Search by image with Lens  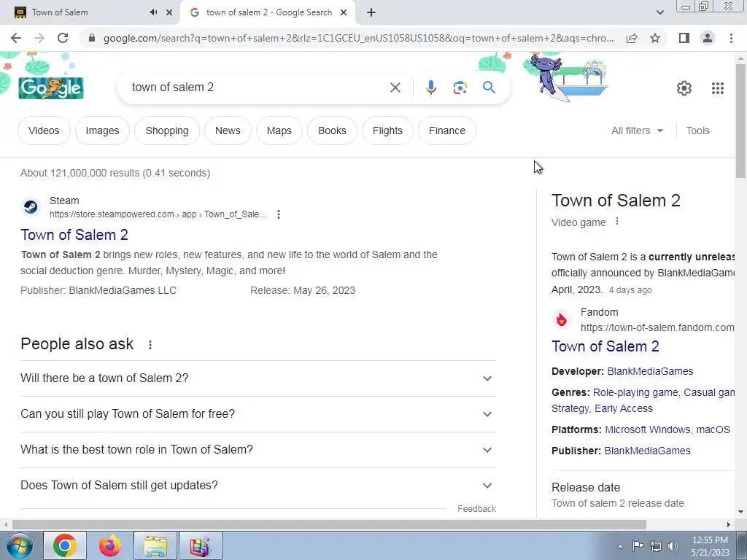(460, 87)
